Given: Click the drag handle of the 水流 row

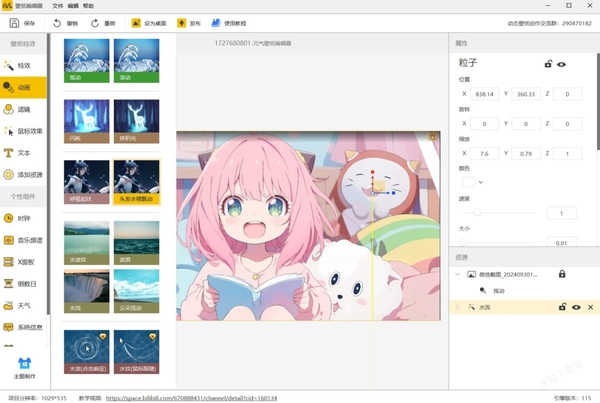Looking at the screenshot, I should pyautogui.click(x=457, y=307).
